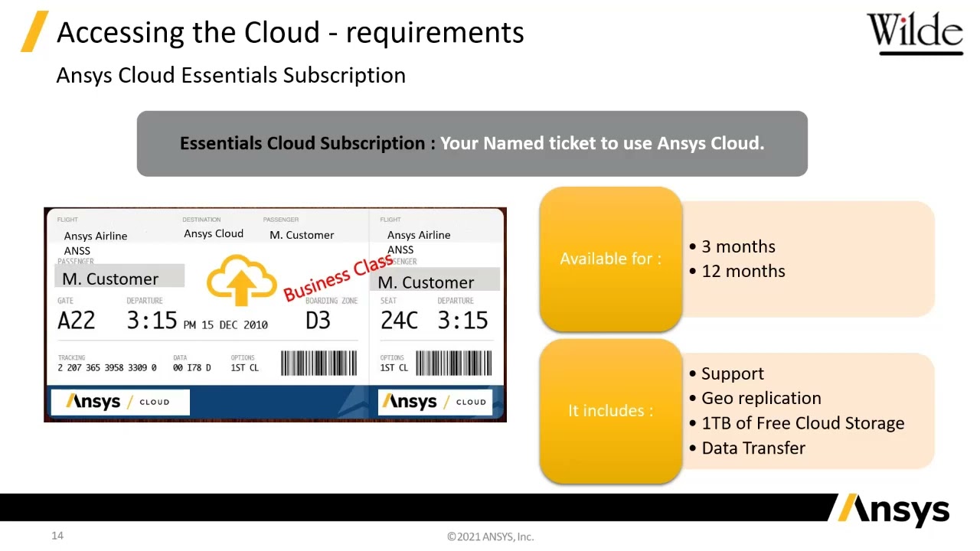Click boarding zone value 'D3'

318,320
